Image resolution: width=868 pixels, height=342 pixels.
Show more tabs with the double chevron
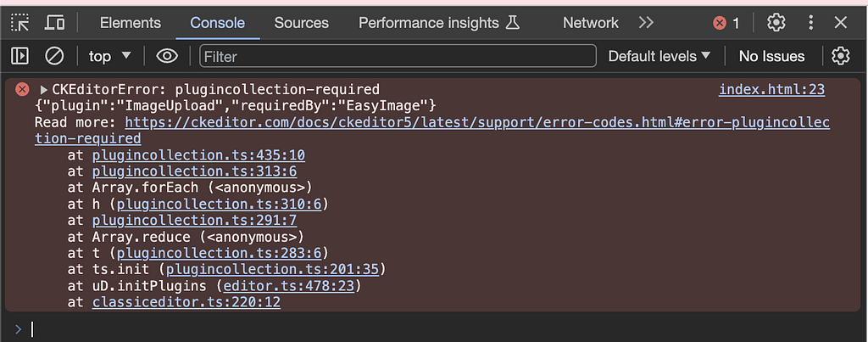click(646, 23)
